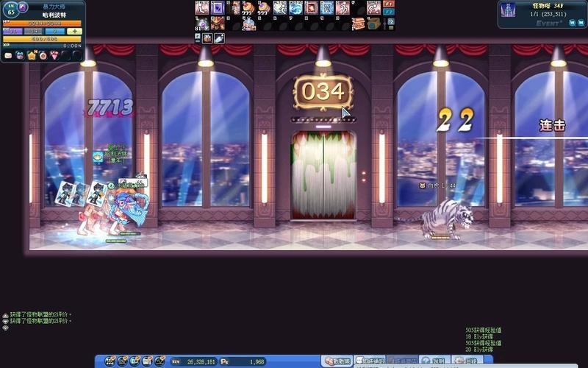Click the first round icon in bottom bar
Viewport: 588px width, 368px height.
point(110,361)
